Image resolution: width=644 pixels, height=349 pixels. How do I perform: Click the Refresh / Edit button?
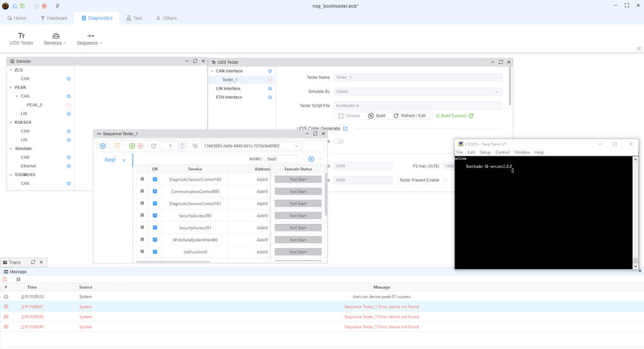(409, 116)
